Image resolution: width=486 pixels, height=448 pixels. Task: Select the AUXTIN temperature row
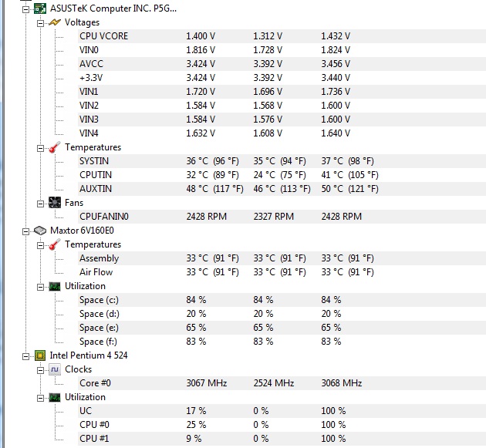[x=95, y=189]
